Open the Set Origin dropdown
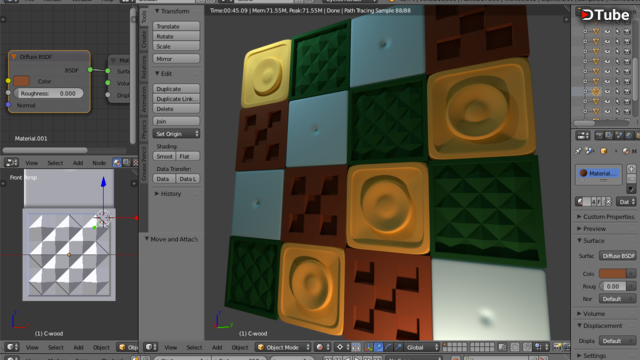The height and width of the screenshot is (360, 640). pyautogui.click(x=176, y=134)
